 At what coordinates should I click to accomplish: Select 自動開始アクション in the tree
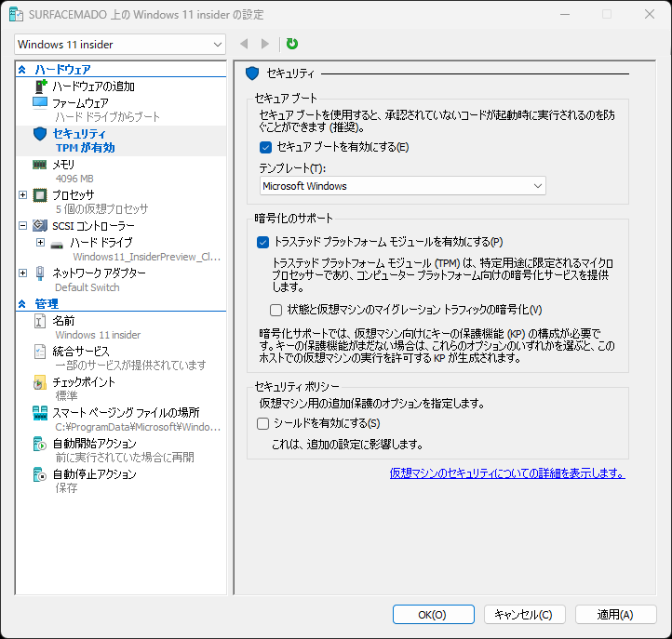point(94,444)
